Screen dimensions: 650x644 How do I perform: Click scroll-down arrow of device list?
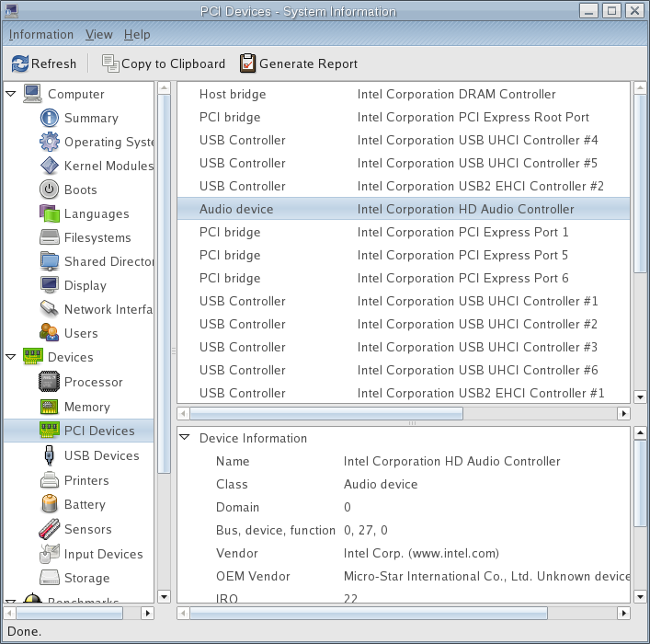(640, 397)
